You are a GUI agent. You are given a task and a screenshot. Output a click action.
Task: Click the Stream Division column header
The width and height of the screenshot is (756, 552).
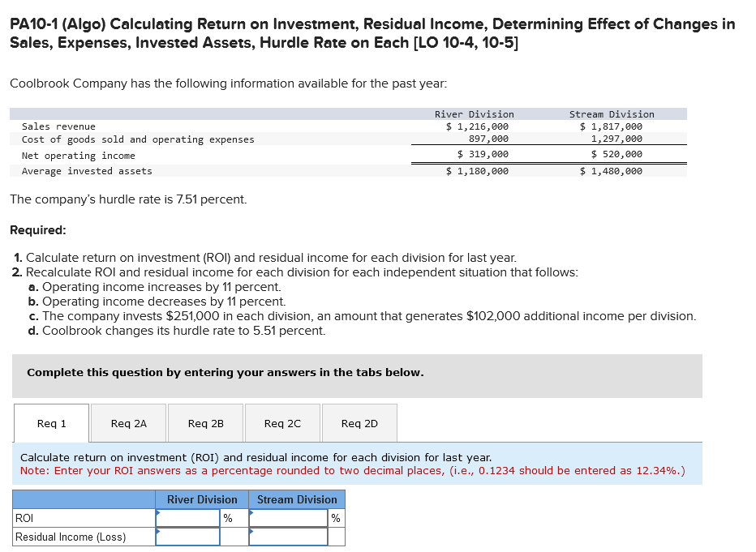pyautogui.click(x=296, y=499)
